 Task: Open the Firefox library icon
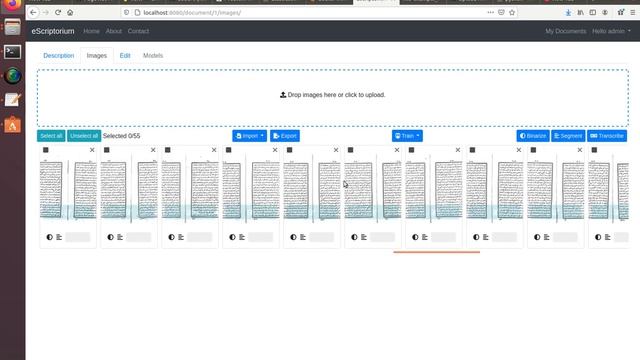[x=580, y=13]
